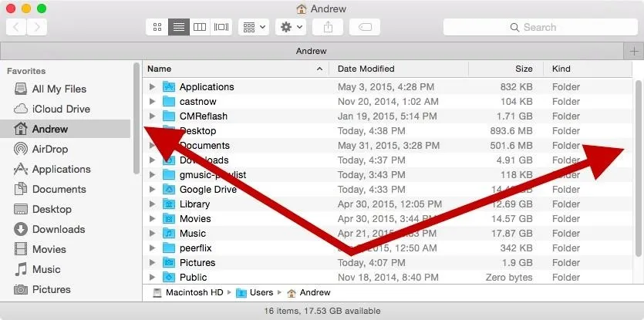Select Andrew home folder in sidebar
Screen dimensions: 644x320
(66, 129)
